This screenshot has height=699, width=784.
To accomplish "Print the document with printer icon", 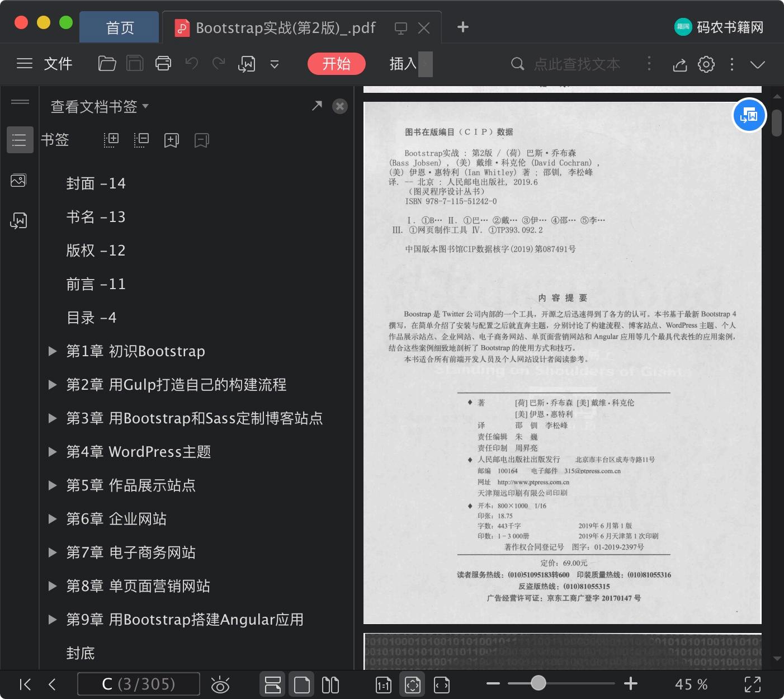I will pos(163,64).
